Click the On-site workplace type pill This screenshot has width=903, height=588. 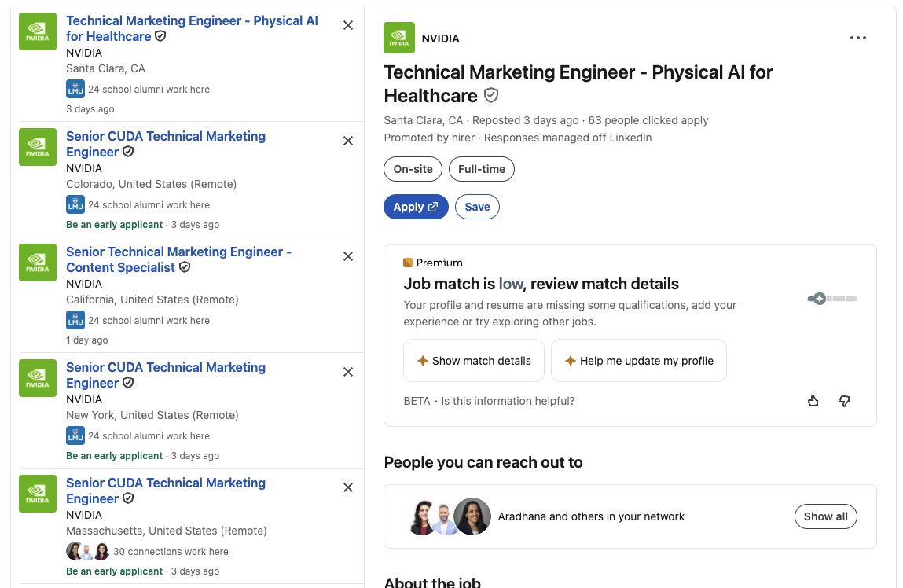413,169
